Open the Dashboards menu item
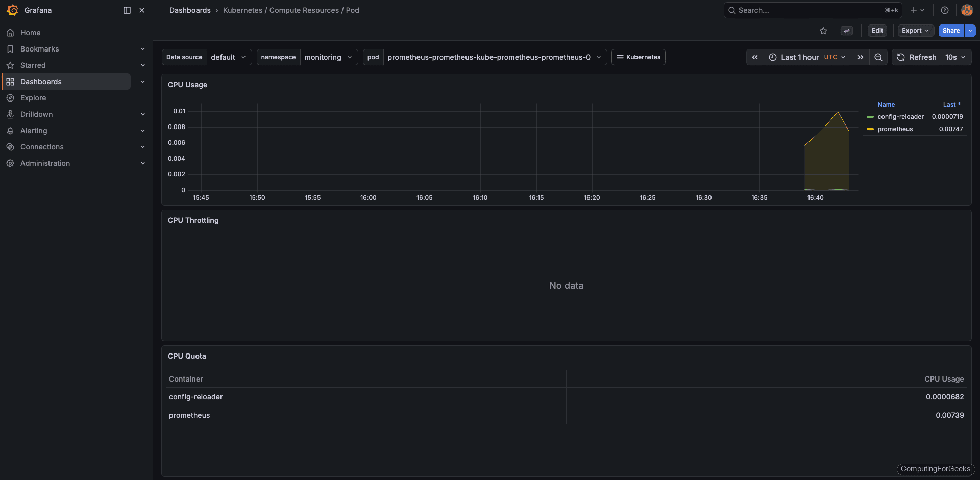 41,82
